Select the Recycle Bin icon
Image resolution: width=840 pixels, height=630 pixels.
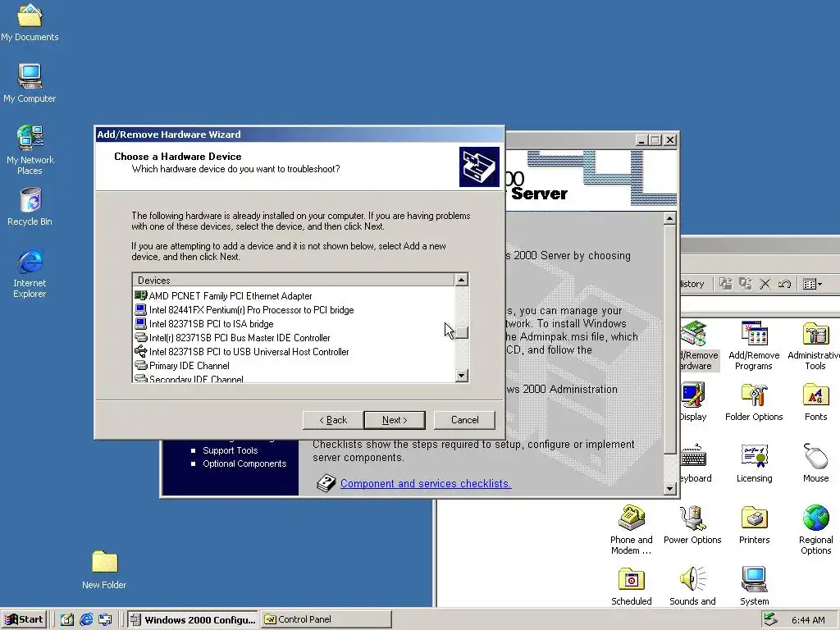30,206
